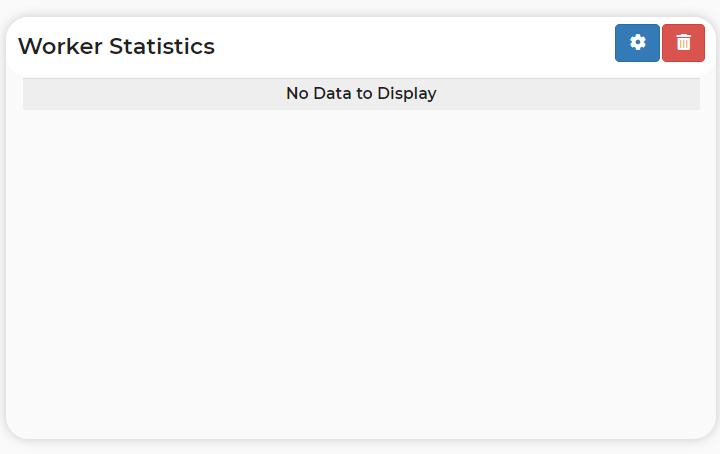This screenshot has height=454, width=720.
Task: Open the Worker Statistics settings gear
Action: (637, 43)
